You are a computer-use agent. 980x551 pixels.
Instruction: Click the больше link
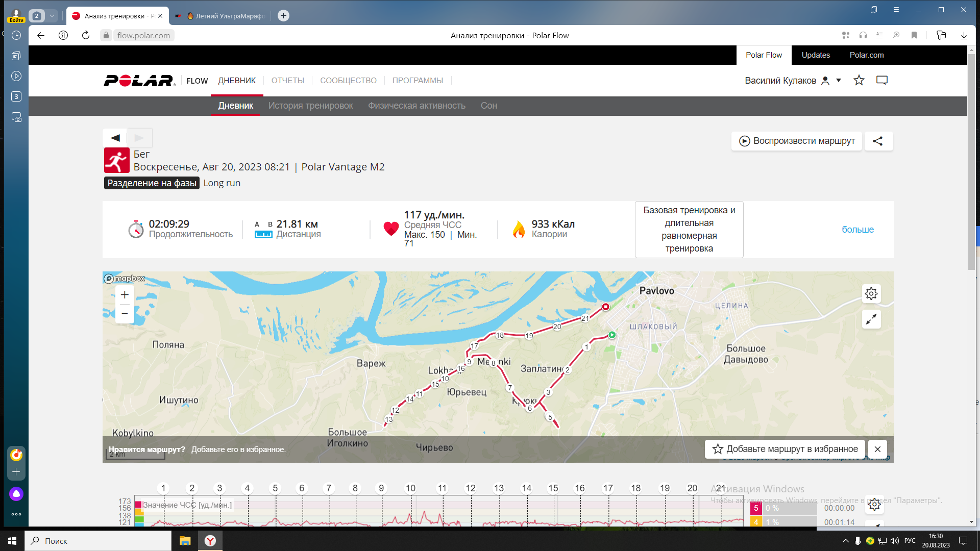click(857, 230)
